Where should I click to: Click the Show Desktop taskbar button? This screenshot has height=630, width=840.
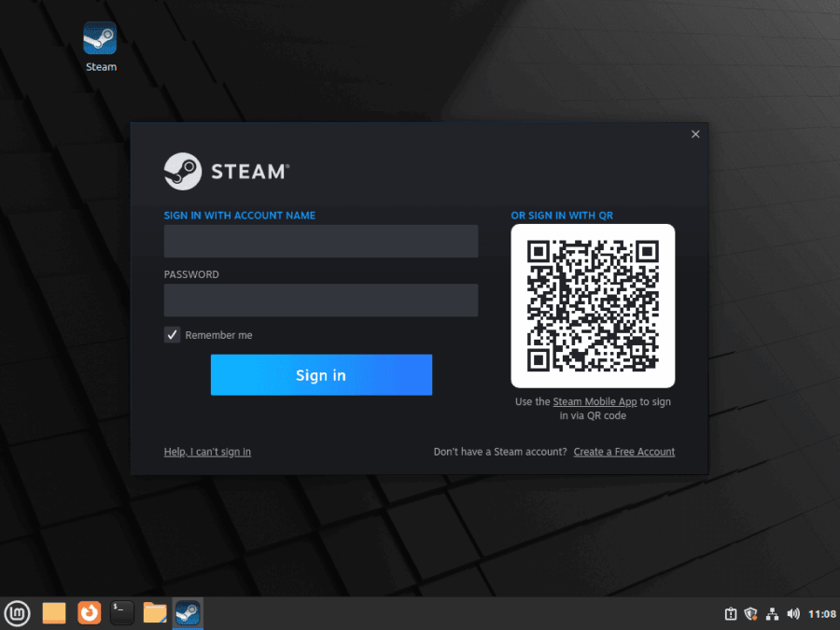pyautogui.click(x=53, y=613)
